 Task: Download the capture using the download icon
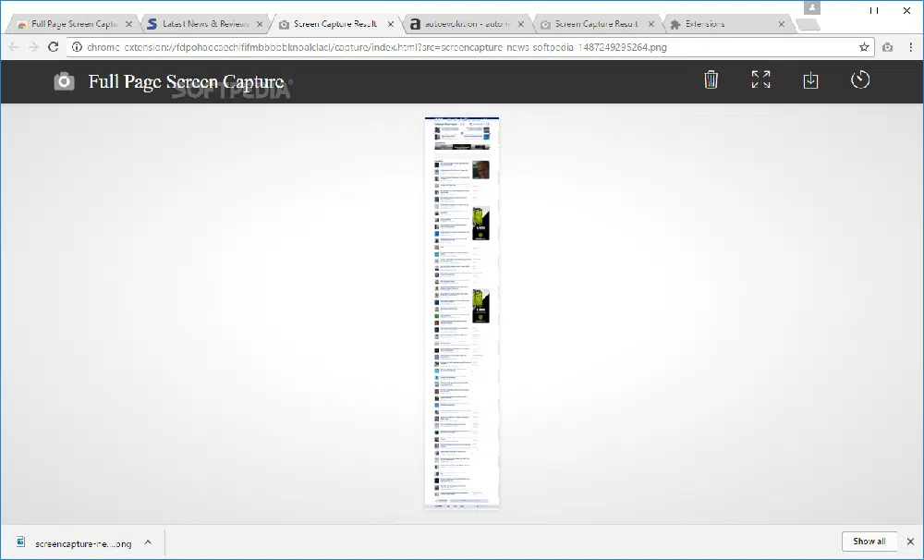click(x=810, y=80)
